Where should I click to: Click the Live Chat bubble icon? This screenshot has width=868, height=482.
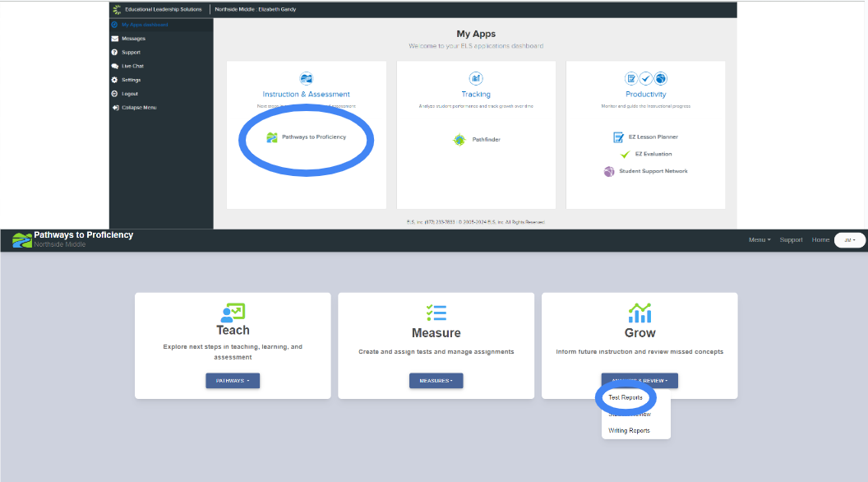(x=114, y=66)
